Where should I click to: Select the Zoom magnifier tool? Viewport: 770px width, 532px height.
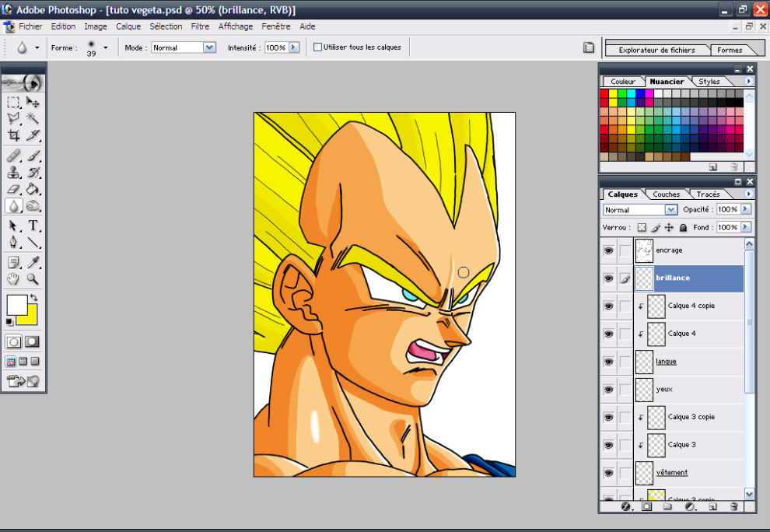click(33, 279)
